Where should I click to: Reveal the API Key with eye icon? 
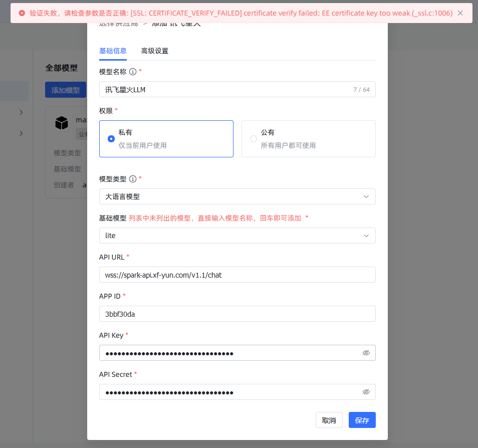point(366,353)
